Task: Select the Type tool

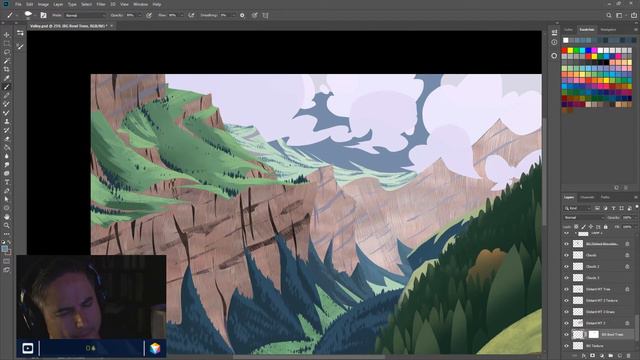Action: coord(7,182)
